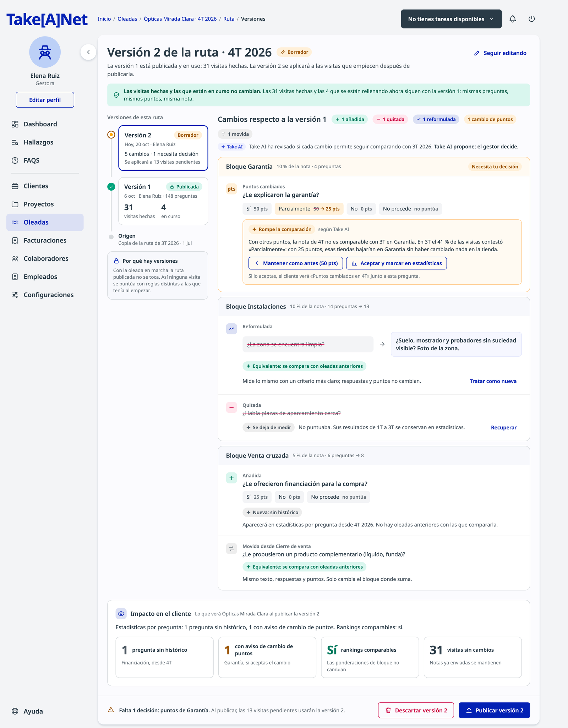Click the 'Take AI' badge
The image size is (568, 728).
[x=232, y=147]
